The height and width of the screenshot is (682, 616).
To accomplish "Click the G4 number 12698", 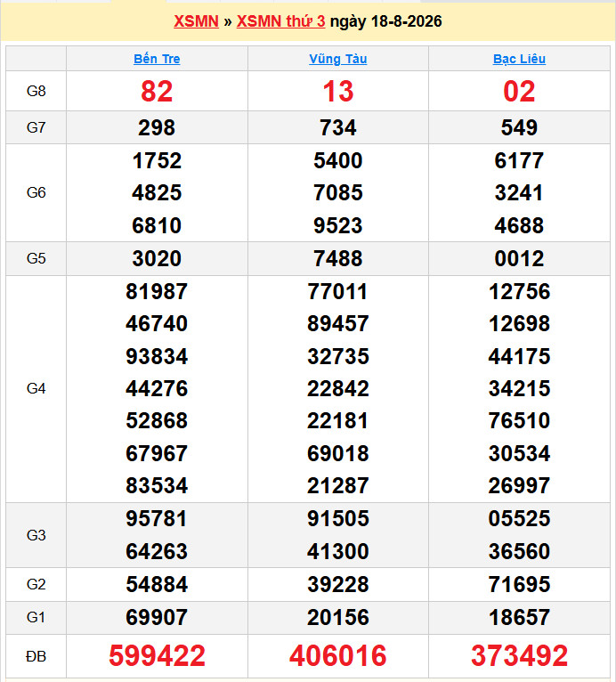I will (x=520, y=323).
